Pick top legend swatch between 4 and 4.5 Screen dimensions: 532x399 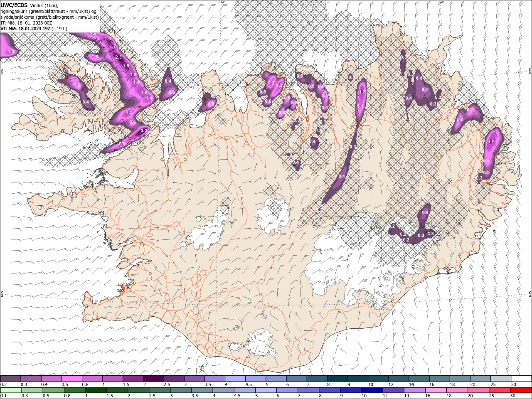coord(235,379)
